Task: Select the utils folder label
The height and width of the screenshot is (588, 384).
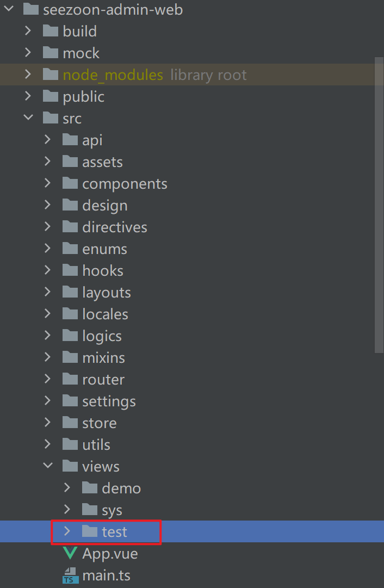Action: pos(96,444)
